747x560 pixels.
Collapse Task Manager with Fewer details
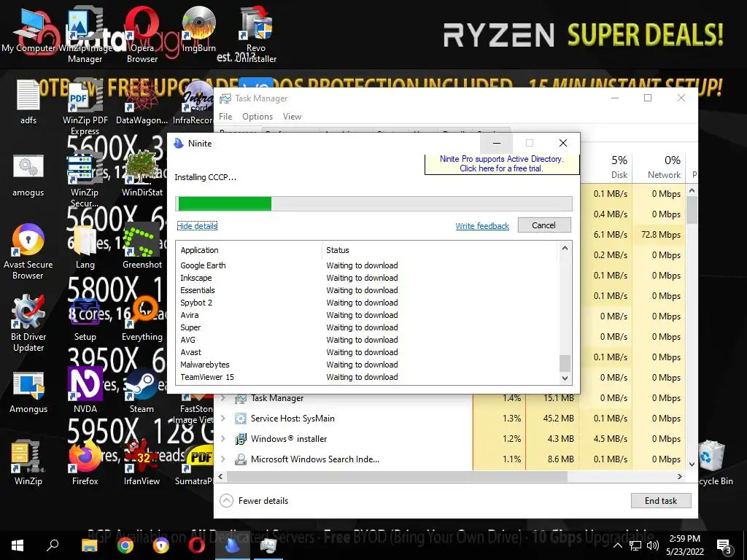pyautogui.click(x=254, y=500)
